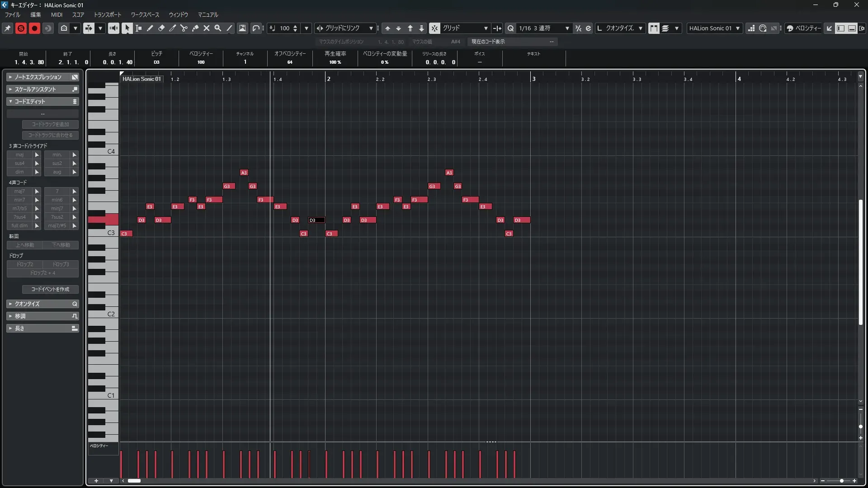This screenshot has width=868, height=488.
Task: Open the MIDI menu
Action: click(57, 14)
